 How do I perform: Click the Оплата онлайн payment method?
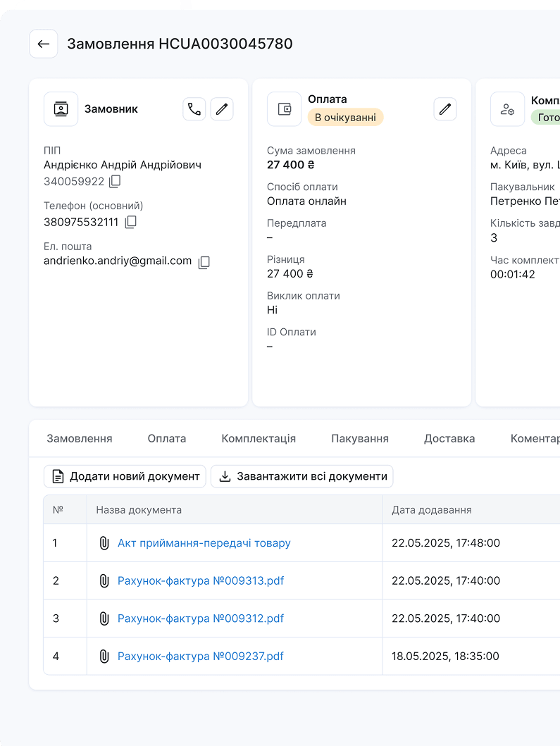[306, 201]
